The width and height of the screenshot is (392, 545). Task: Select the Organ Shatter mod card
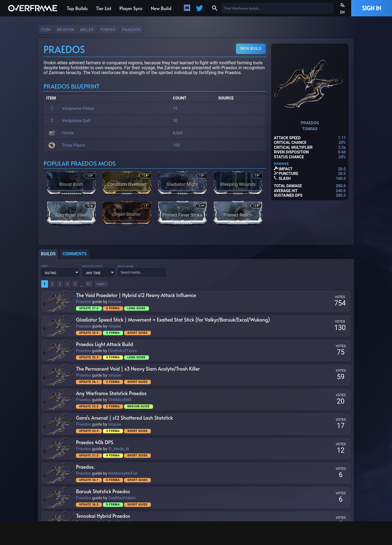click(x=127, y=213)
